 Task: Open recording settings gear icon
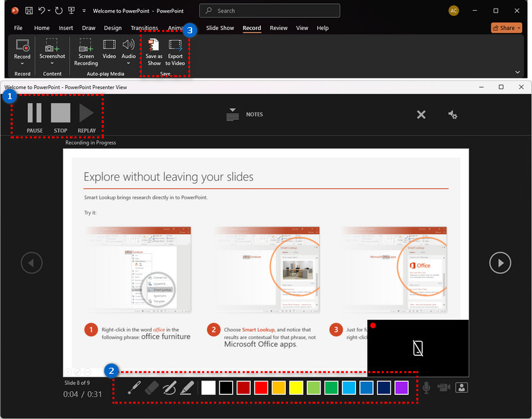pos(453,114)
